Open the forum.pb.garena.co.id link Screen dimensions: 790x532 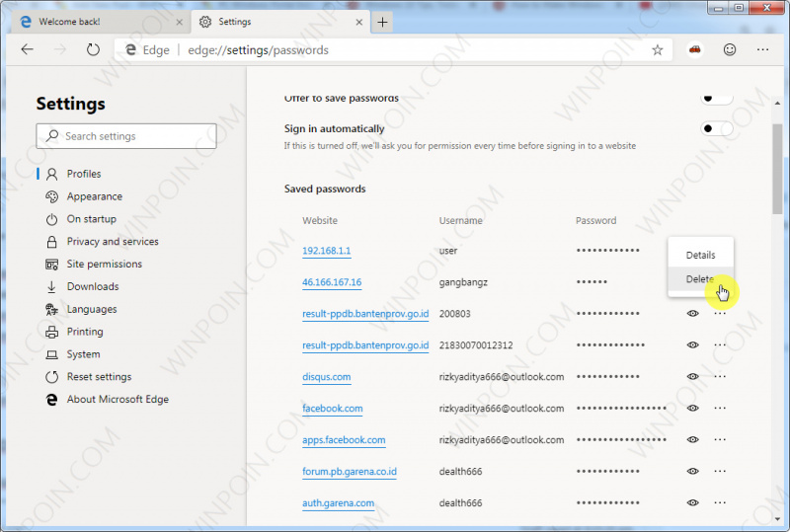(x=350, y=472)
